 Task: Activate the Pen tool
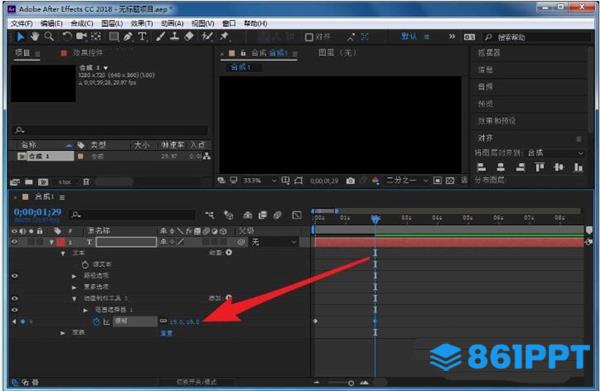click(x=128, y=37)
